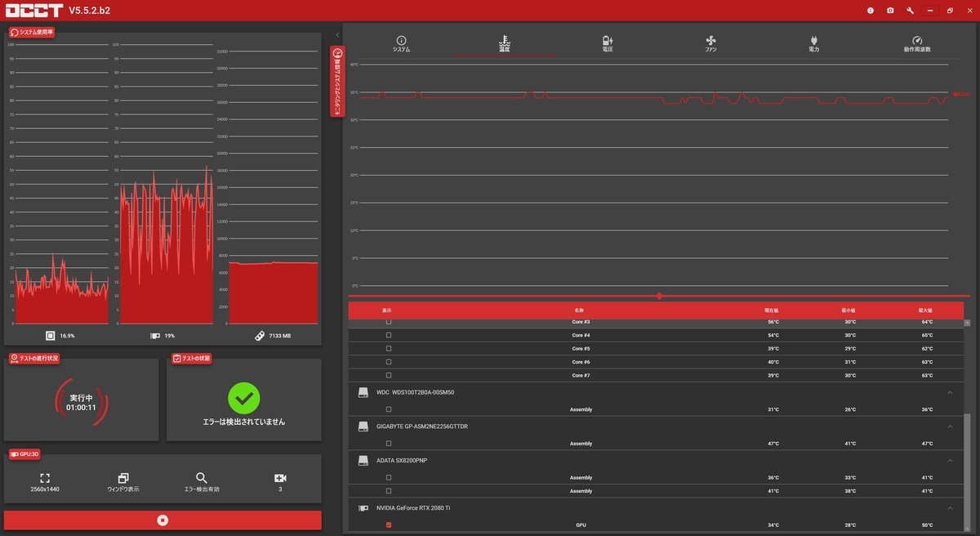Screen dimensions: 980x536
Task: Open the info icon in title bar
Action: point(870,11)
